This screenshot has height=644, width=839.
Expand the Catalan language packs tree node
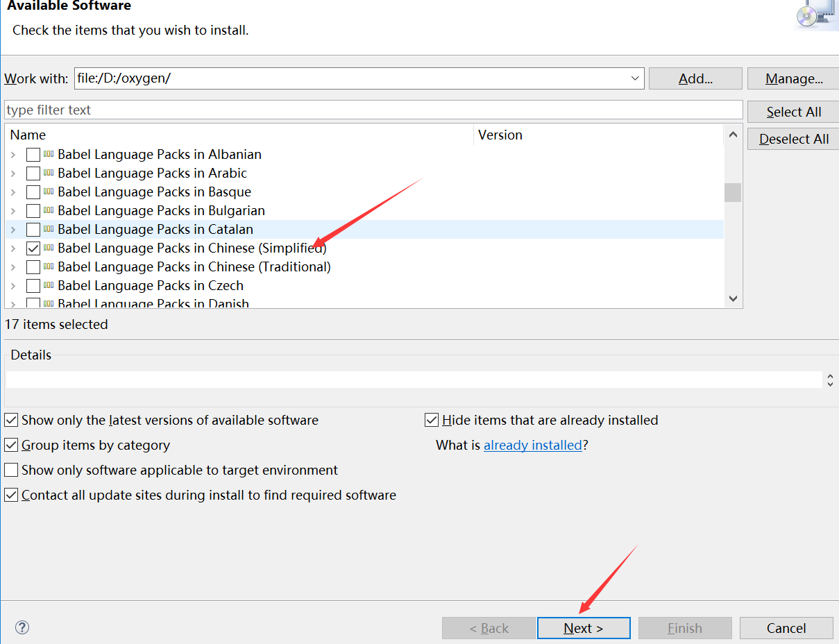(x=13, y=230)
